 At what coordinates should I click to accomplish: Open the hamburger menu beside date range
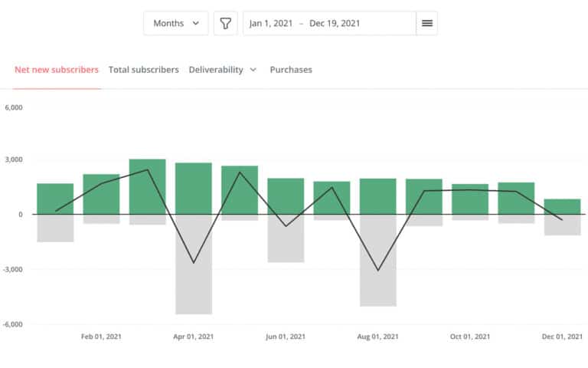pyautogui.click(x=426, y=23)
